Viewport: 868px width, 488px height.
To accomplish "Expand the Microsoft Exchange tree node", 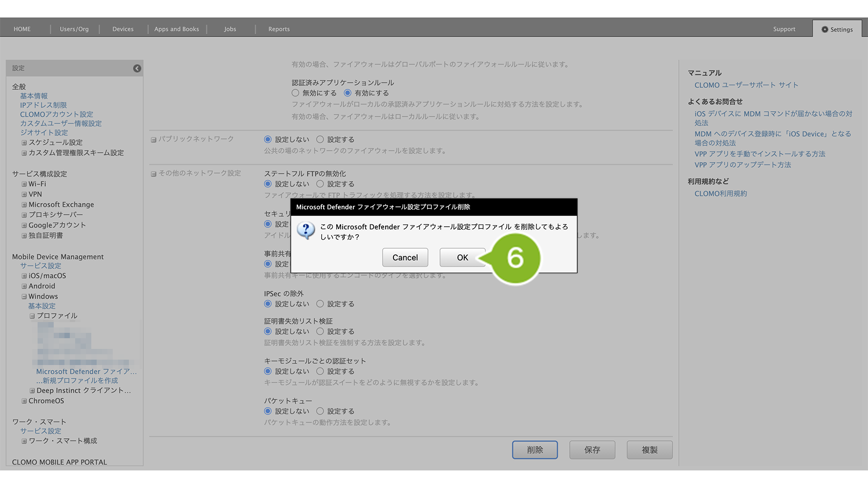I will point(24,205).
